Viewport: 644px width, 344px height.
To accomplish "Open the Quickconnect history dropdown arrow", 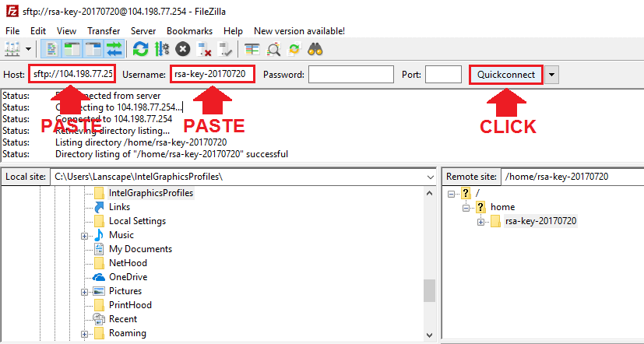I will pyautogui.click(x=551, y=75).
